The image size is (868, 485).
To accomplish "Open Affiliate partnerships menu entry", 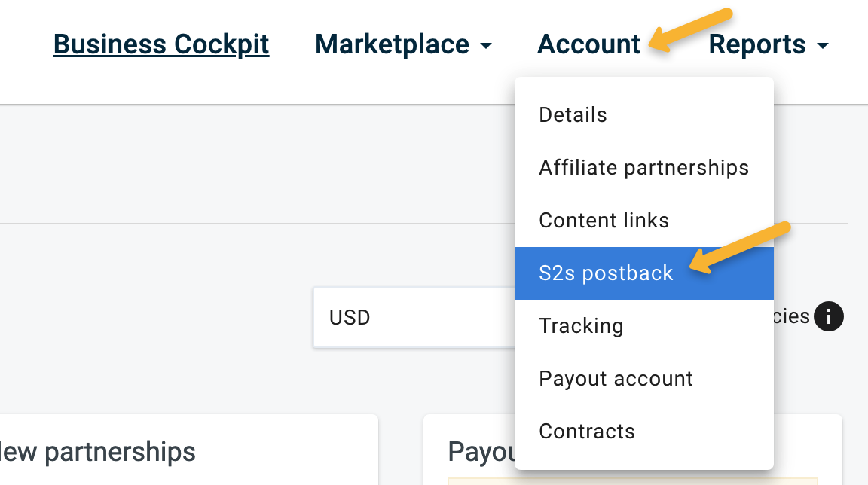I will 643,168.
